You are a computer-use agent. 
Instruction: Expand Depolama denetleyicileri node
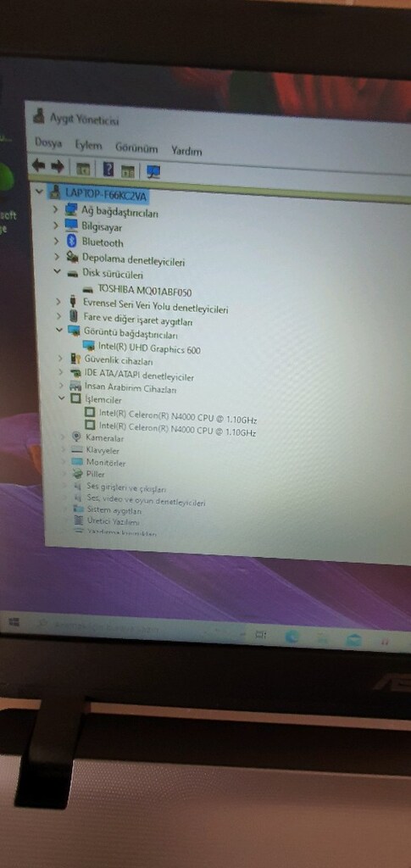click(57, 256)
